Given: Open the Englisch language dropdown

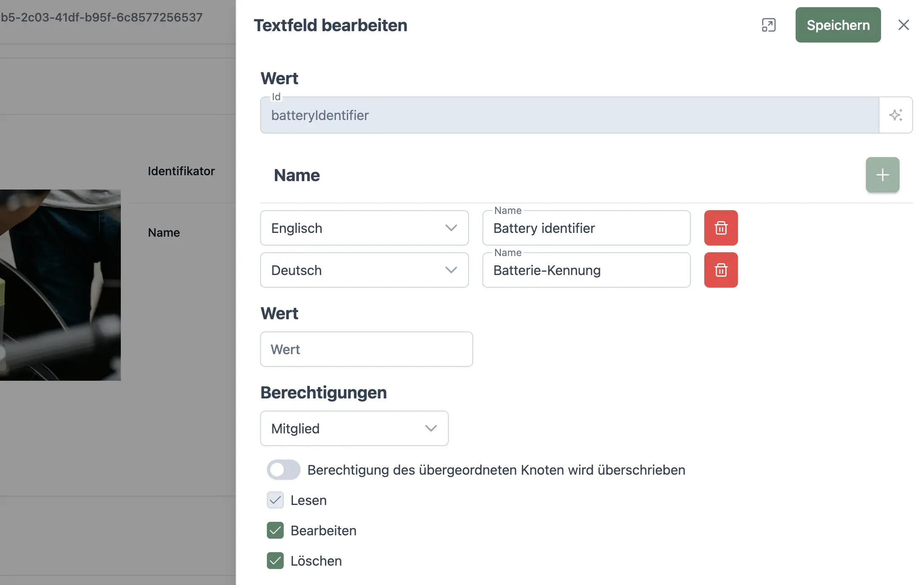Looking at the screenshot, I should (364, 228).
